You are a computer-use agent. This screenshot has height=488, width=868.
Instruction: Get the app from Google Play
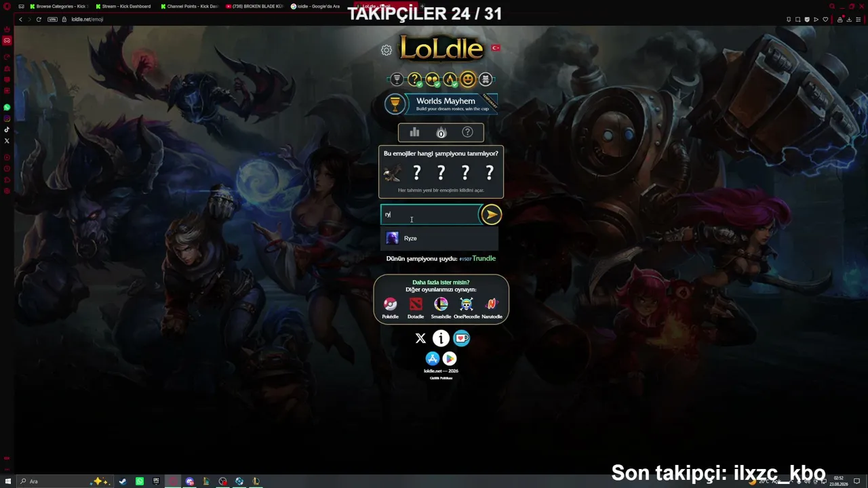coord(450,359)
